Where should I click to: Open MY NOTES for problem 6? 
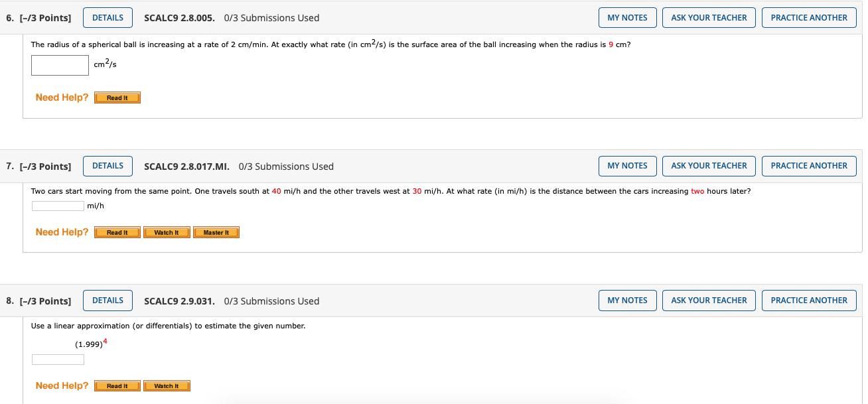[627, 18]
